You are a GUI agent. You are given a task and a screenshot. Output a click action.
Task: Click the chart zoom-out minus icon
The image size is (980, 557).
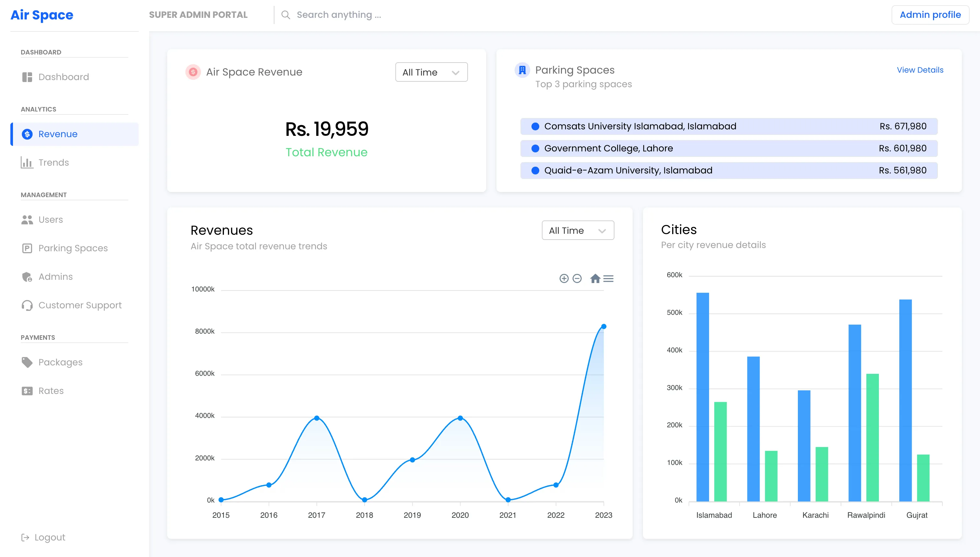[577, 278]
